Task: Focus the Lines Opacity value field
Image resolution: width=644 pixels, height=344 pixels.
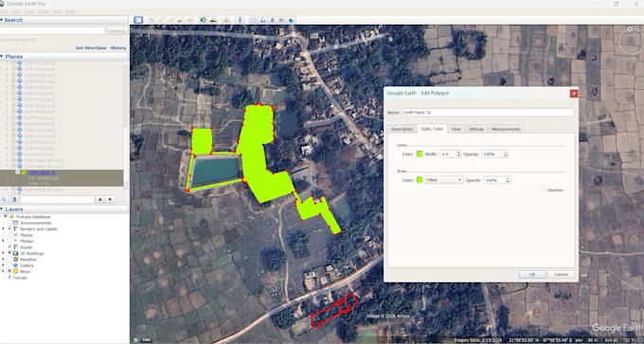Action: (492, 154)
